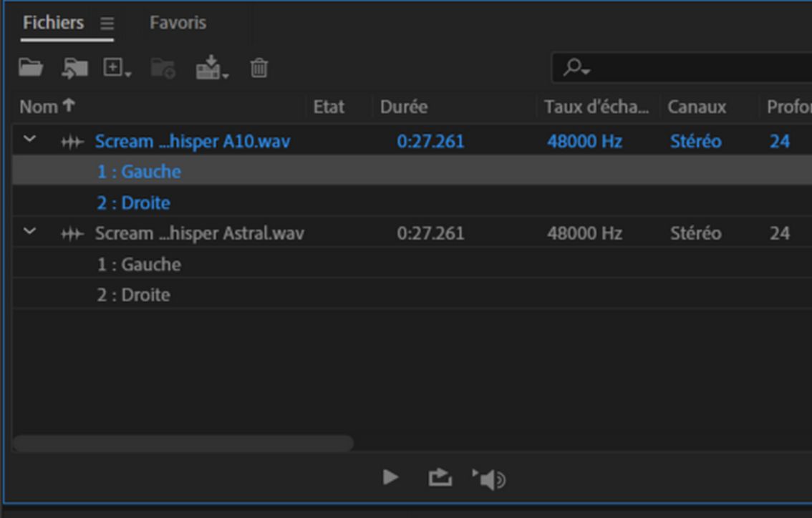This screenshot has width=812, height=518.
Task: Sort by the Canaux column
Action: (x=697, y=107)
